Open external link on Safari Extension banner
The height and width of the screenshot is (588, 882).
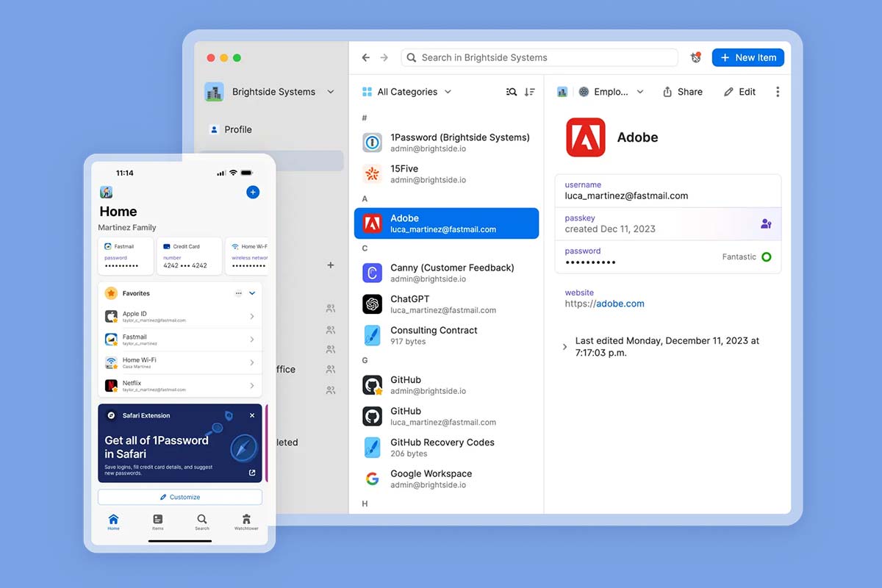tap(252, 473)
